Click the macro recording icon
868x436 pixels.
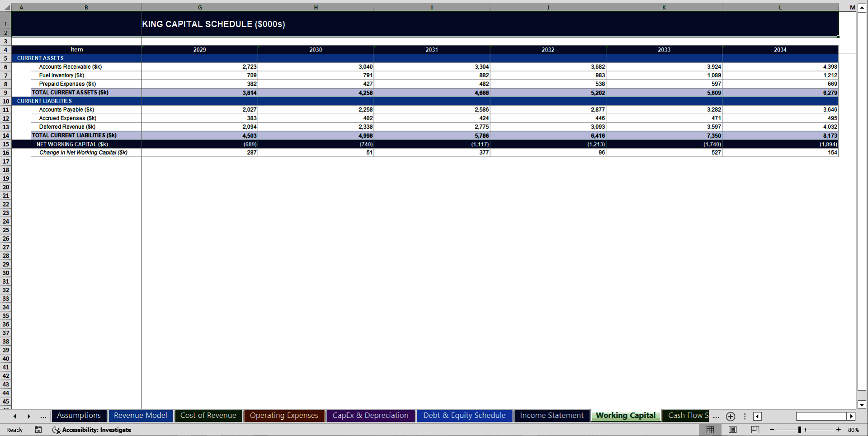coord(38,430)
